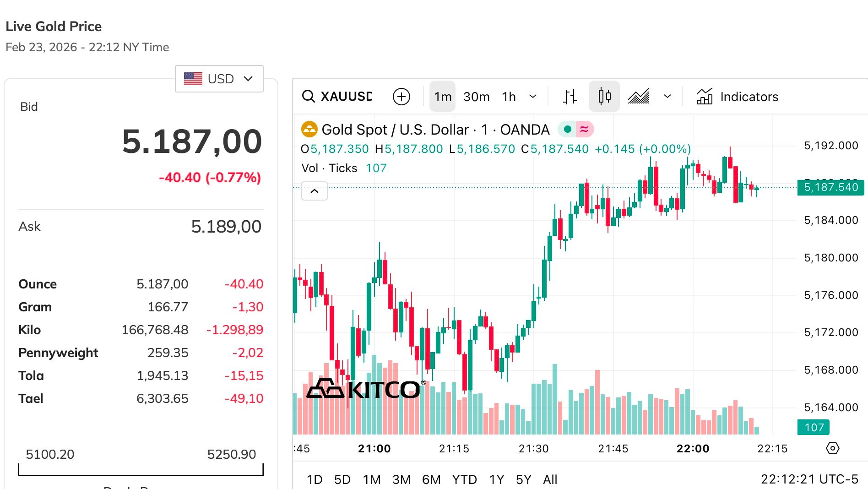Open the Indicators panel
Viewport: 868px width, 489px height.
pos(737,97)
